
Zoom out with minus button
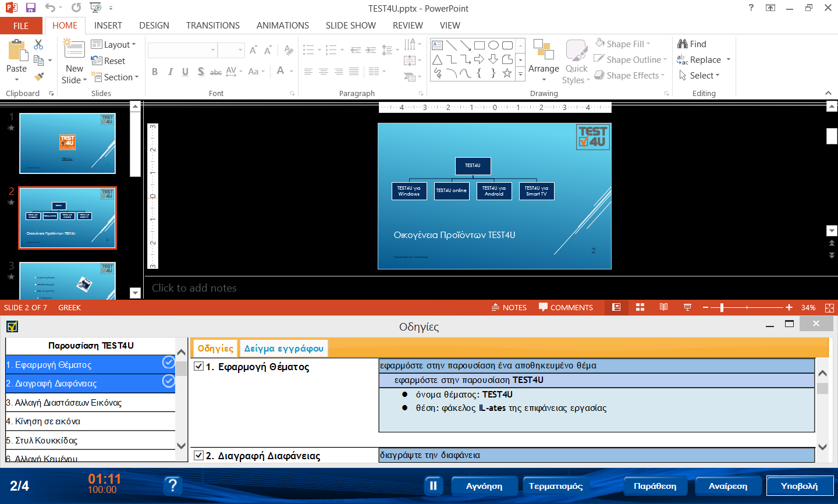point(706,307)
